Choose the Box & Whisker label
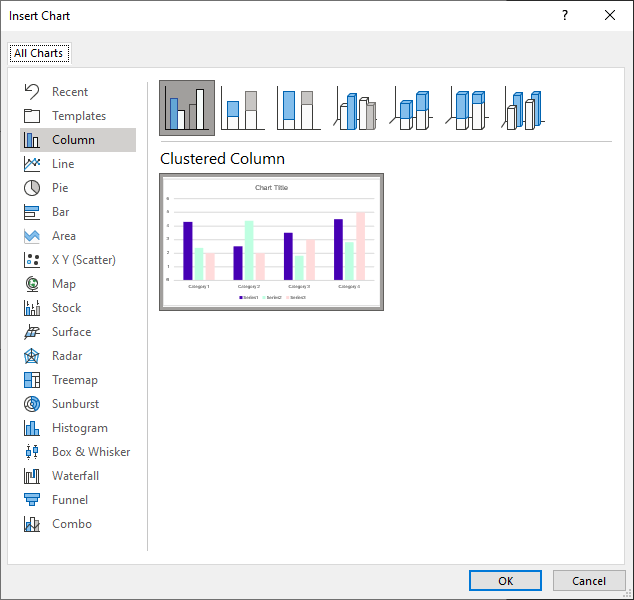This screenshot has width=634, height=600. [x=91, y=452]
